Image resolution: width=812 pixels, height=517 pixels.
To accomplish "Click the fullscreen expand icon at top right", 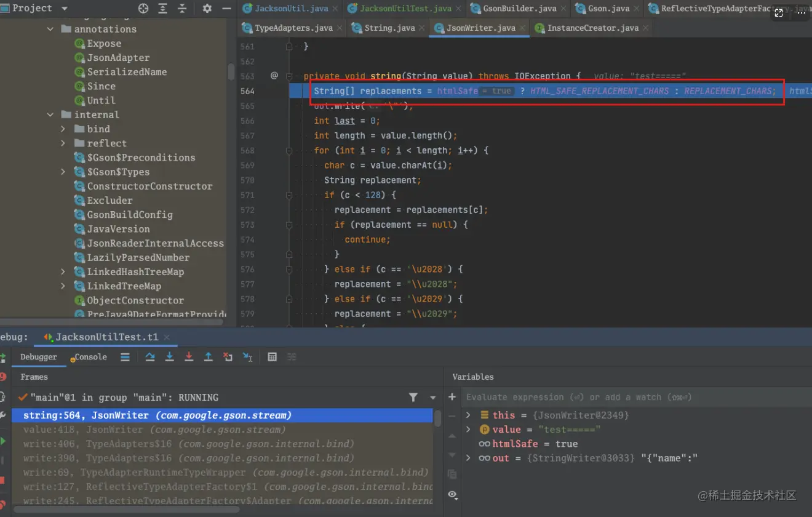I will point(779,13).
